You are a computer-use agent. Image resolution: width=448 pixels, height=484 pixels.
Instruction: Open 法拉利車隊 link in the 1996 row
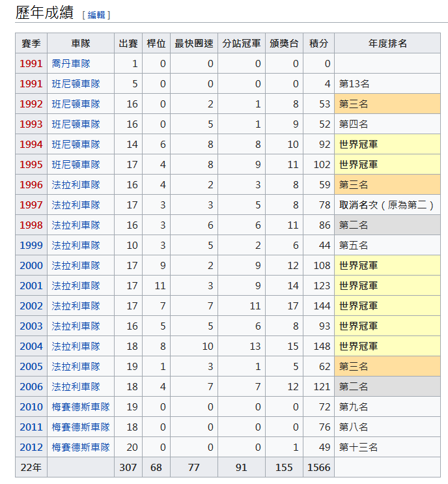tap(76, 185)
